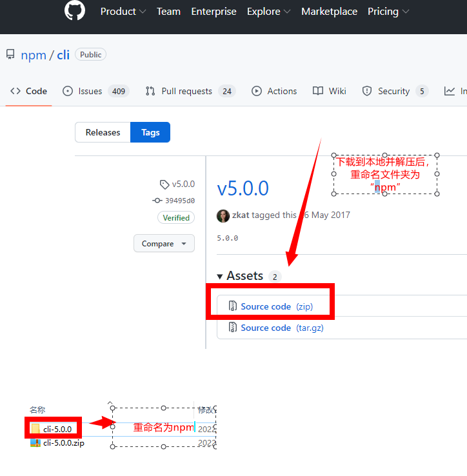Click the zip file icon
Image resolution: width=467 pixels, height=476 pixels.
point(233,306)
